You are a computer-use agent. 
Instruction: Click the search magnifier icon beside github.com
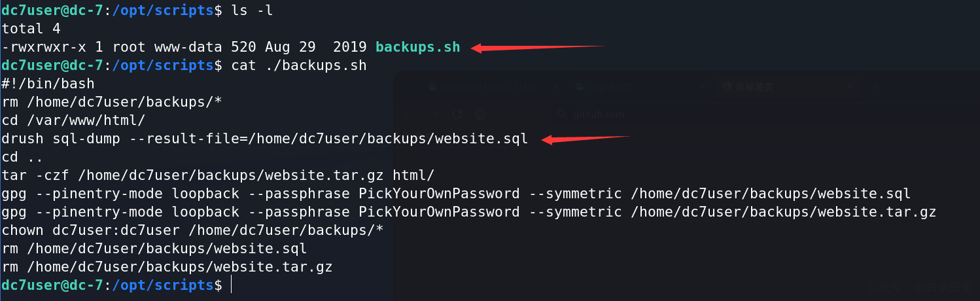click(561, 114)
